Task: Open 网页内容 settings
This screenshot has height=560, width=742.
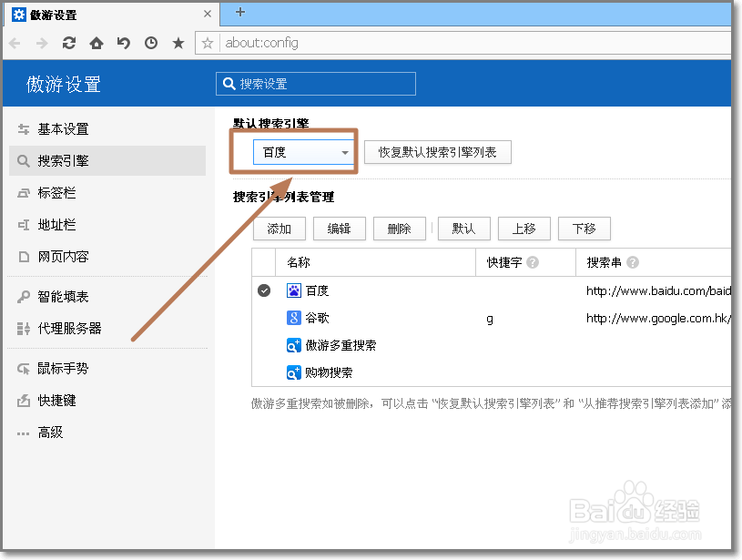Action: point(107,257)
